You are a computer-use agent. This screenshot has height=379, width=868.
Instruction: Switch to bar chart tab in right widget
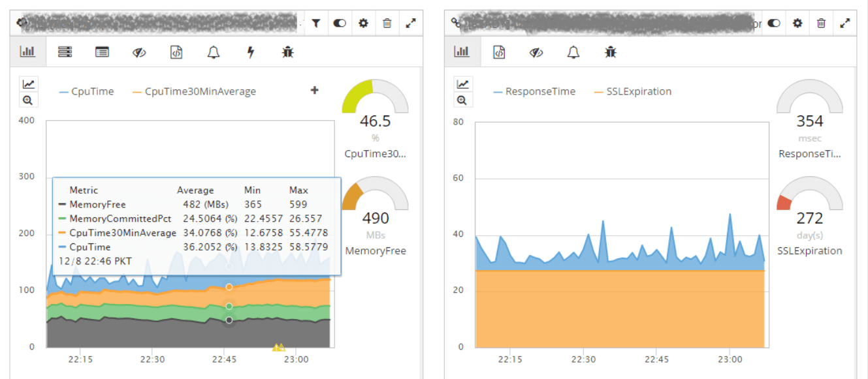point(462,52)
